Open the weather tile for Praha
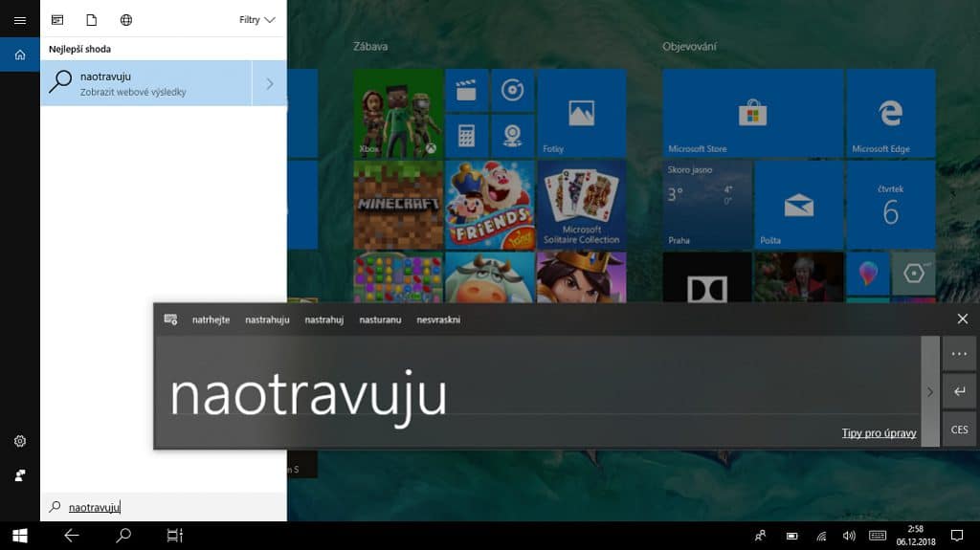Image resolution: width=980 pixels, height=550 pixels. point(707,205)
